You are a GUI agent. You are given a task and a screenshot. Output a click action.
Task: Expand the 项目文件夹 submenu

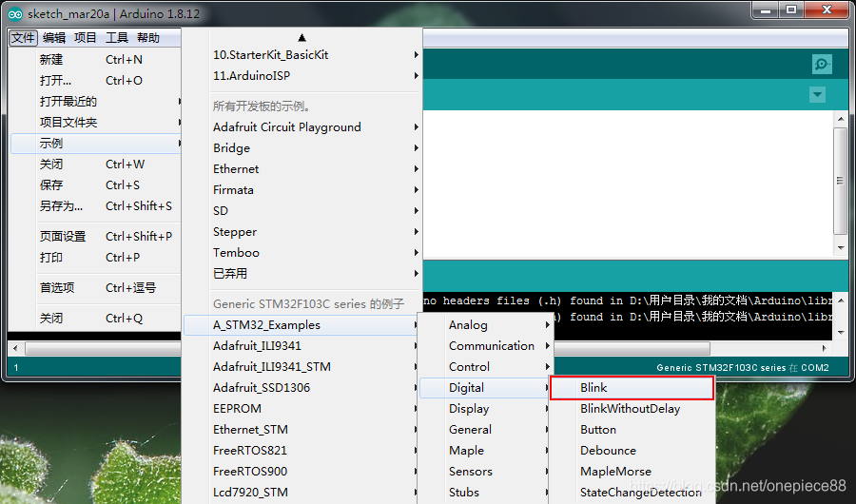(95, 123)
